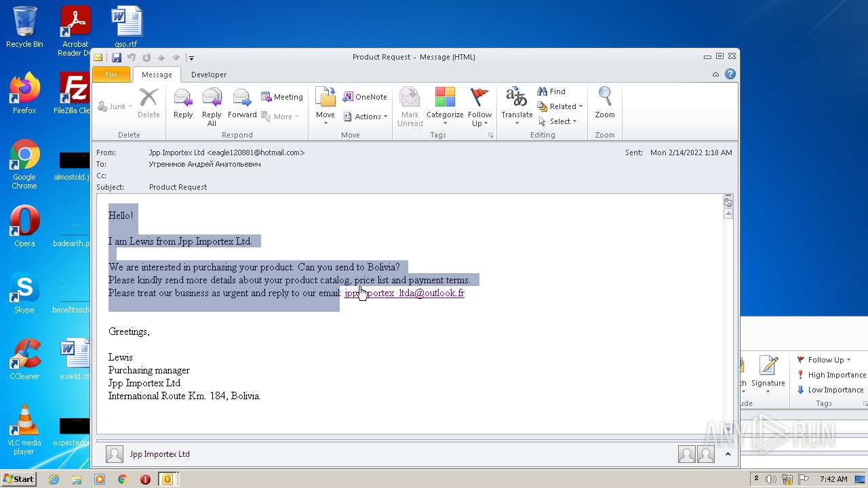
Task: Open the Categorize color menu
Action: click(445, 107)
